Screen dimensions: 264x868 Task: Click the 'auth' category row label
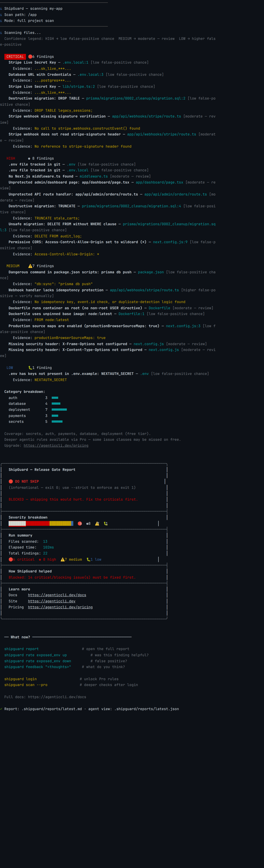pyautogui.click(x=13, y=398)
